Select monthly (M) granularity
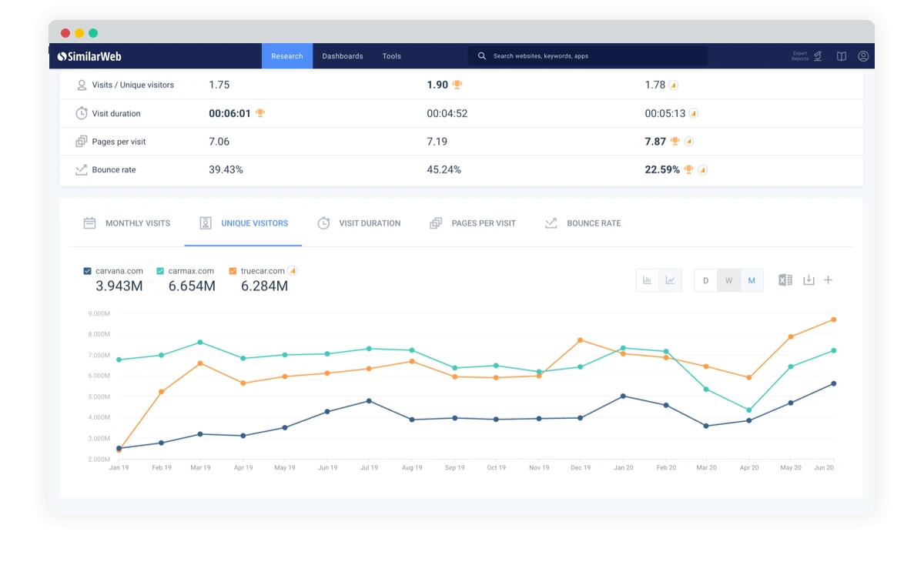The width and height of the screenshot is (924, 562). tap(752, 280)
